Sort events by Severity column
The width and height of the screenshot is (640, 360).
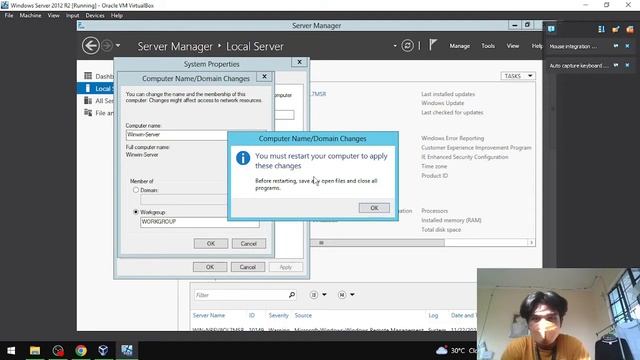click(x=278, y=316)
